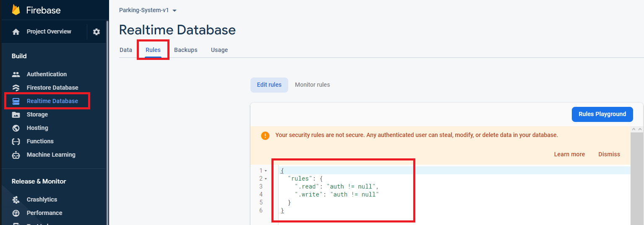
Task: Click the ".write" rule line in editor
Action: click(x=337, y=194)
